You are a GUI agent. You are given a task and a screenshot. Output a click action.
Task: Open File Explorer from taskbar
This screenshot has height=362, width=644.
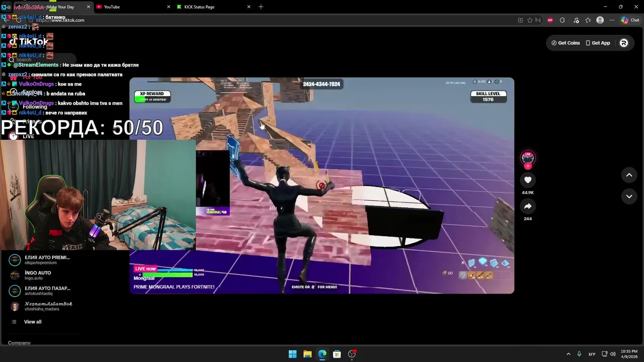coord(307,354)
